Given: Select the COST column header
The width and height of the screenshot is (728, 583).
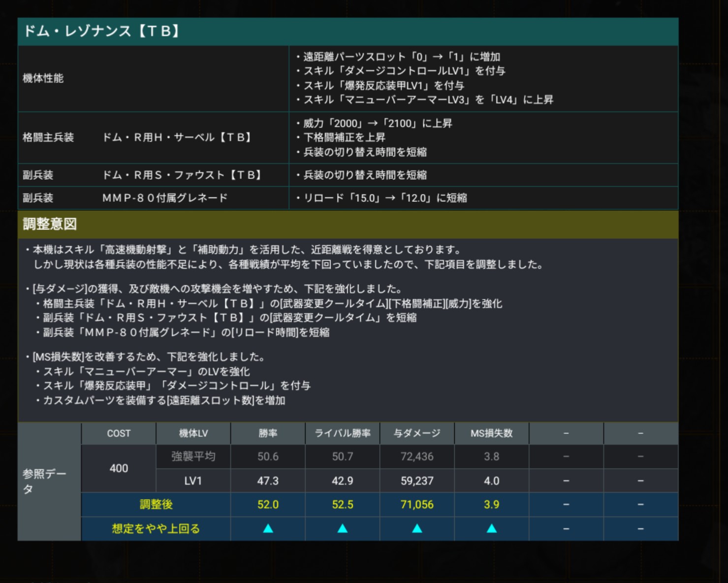Looking at the screenshot, I should (119, 433).
